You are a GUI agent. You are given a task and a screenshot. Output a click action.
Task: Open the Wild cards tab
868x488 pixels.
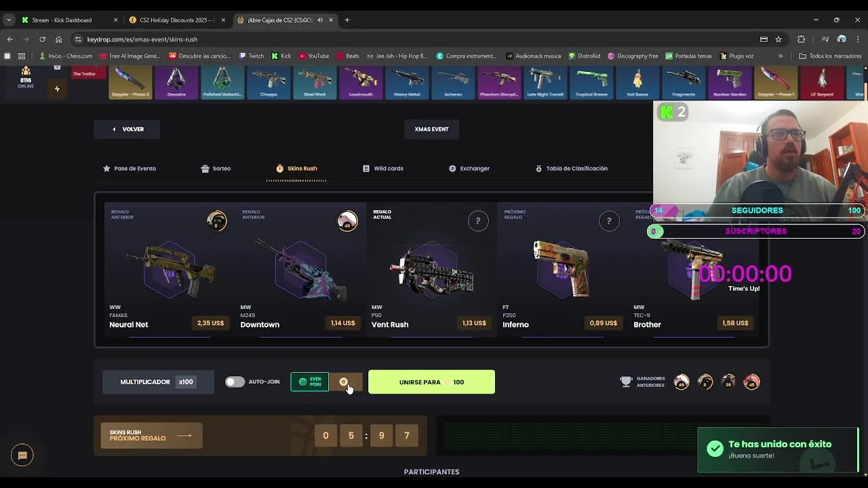383,168
